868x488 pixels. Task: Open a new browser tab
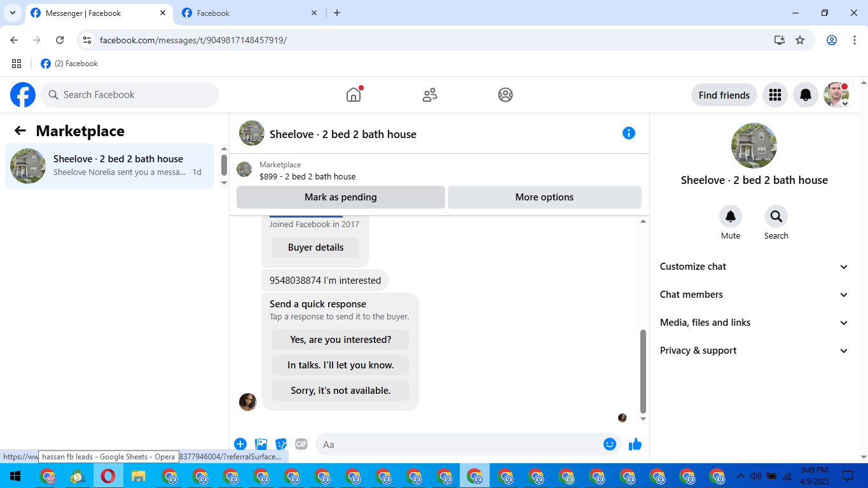[x=337, y=13]
